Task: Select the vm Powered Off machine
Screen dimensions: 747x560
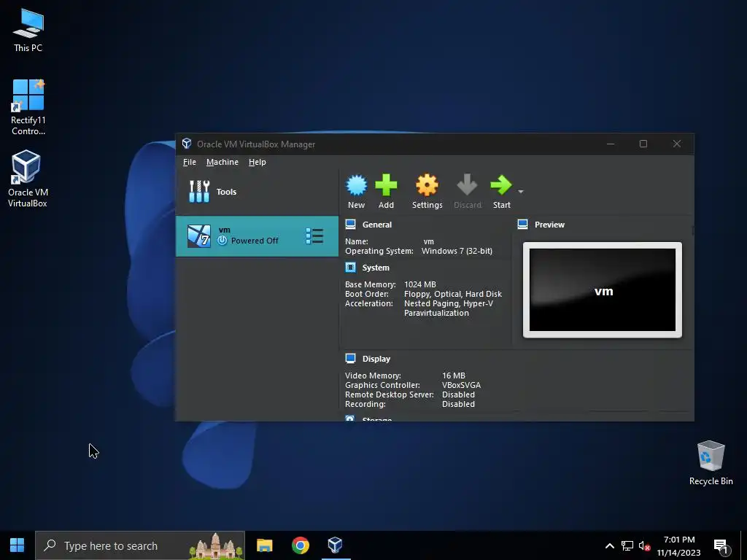Action: [x=257, y=236]
